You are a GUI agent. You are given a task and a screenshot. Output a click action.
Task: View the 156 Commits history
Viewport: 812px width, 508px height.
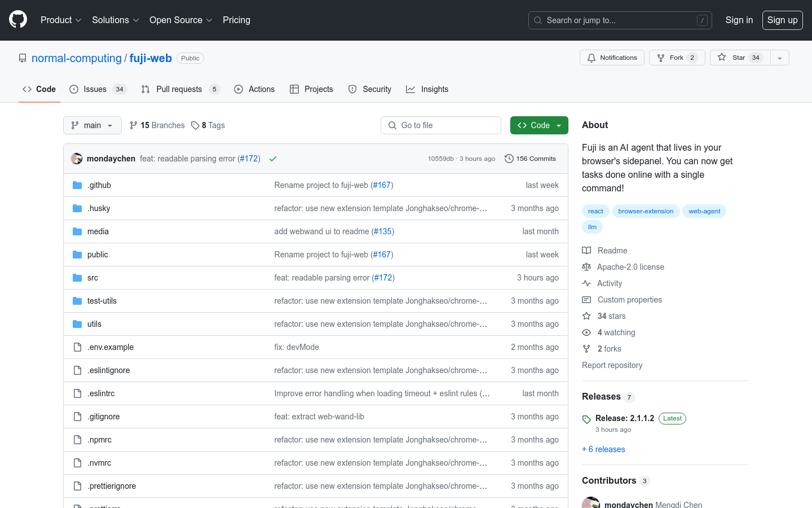(x=530, y=159)
